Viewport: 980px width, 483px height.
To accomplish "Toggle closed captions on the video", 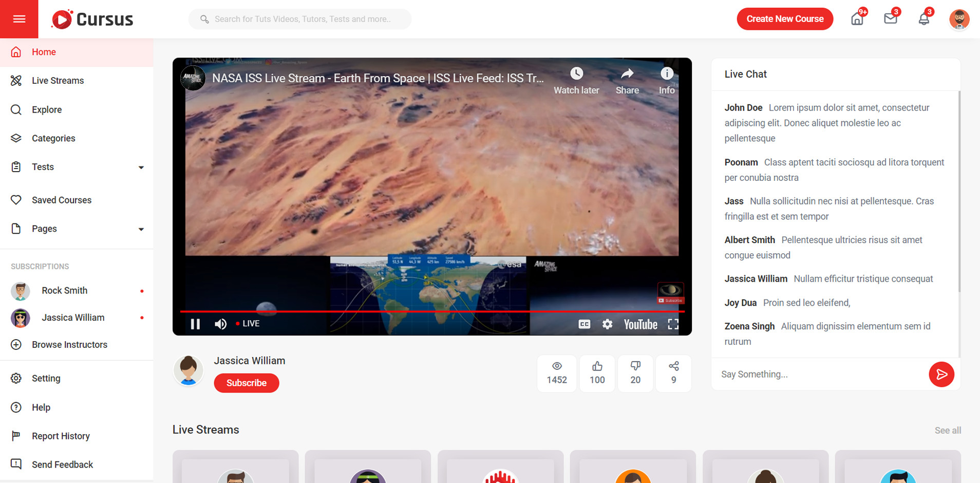I will pos(585,324).
